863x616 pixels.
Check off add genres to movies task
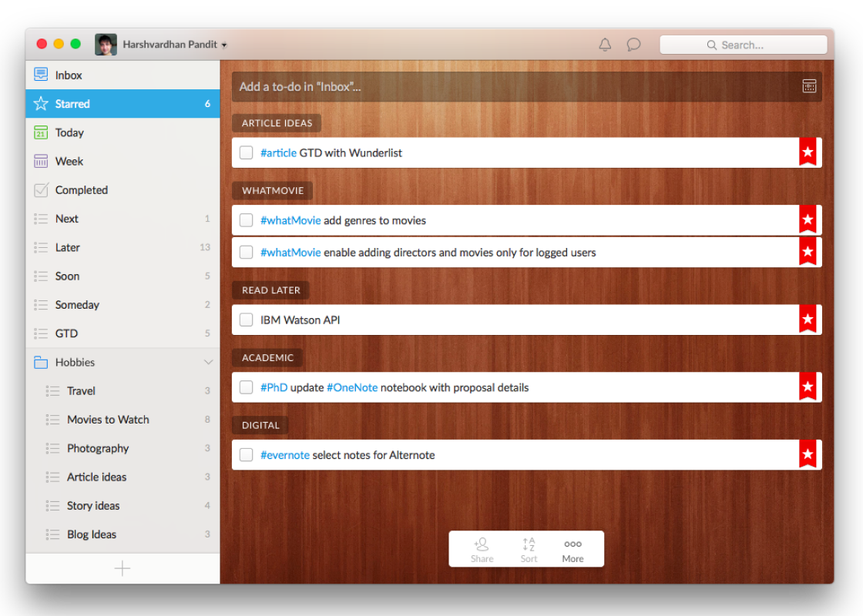(246, 220)
